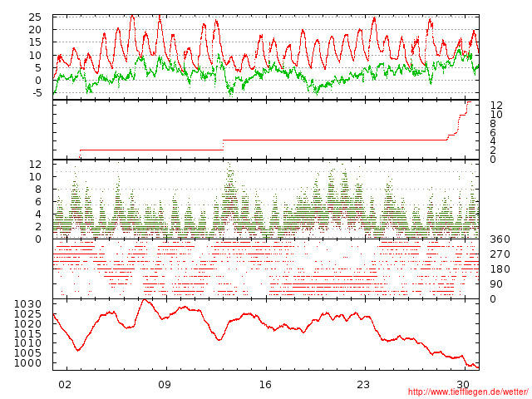Click the 1030 label on pressure axis
This screenshot has width=532, height=399.
point(27,304)
